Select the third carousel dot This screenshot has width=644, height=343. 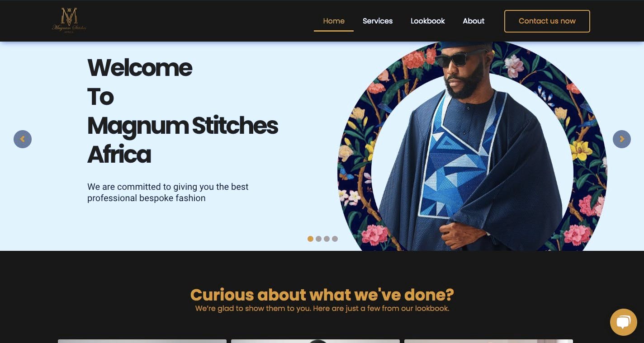(327, 239)
